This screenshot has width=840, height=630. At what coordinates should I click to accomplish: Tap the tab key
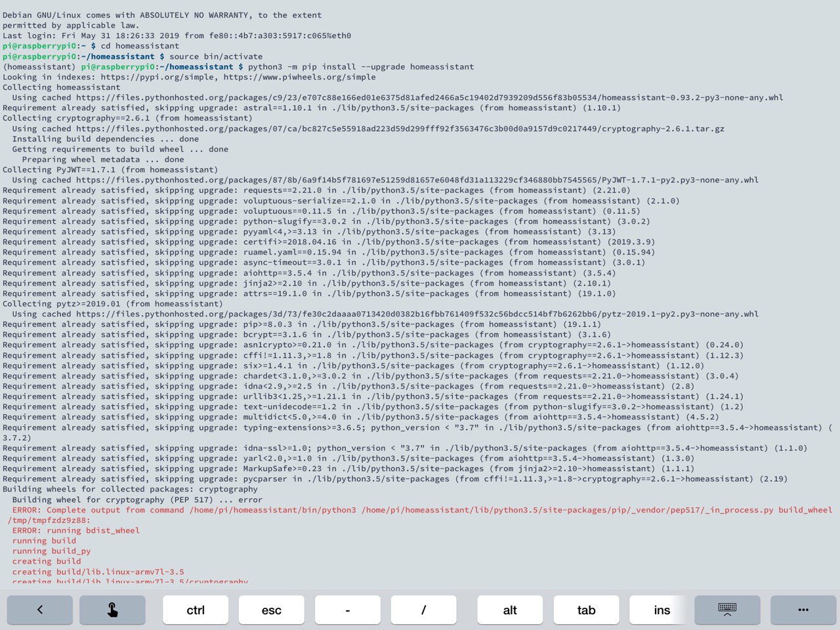point(586,610)
